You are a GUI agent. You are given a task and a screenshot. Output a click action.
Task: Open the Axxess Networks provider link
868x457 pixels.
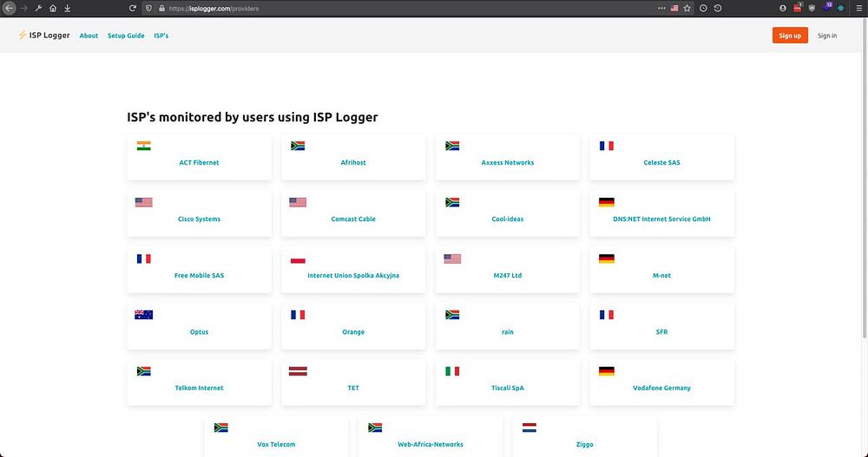coord(508,163)
